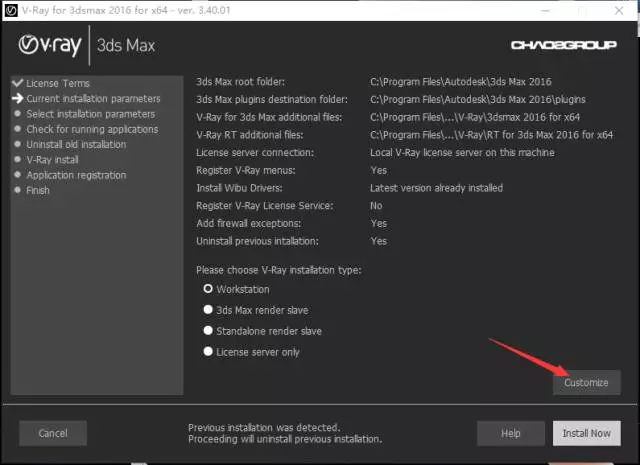
Task: Close the V-Ray installer window
Action: [x=619, y=11]
